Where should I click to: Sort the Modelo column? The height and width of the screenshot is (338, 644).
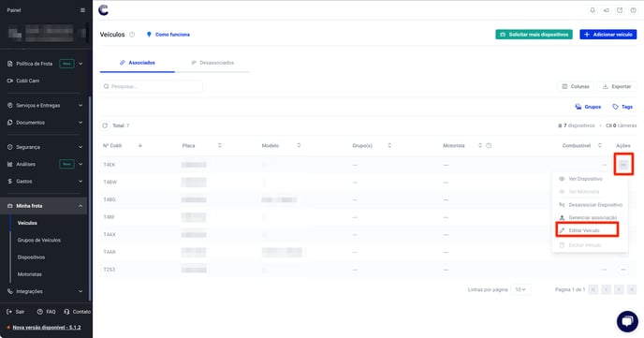click(299, 145)
